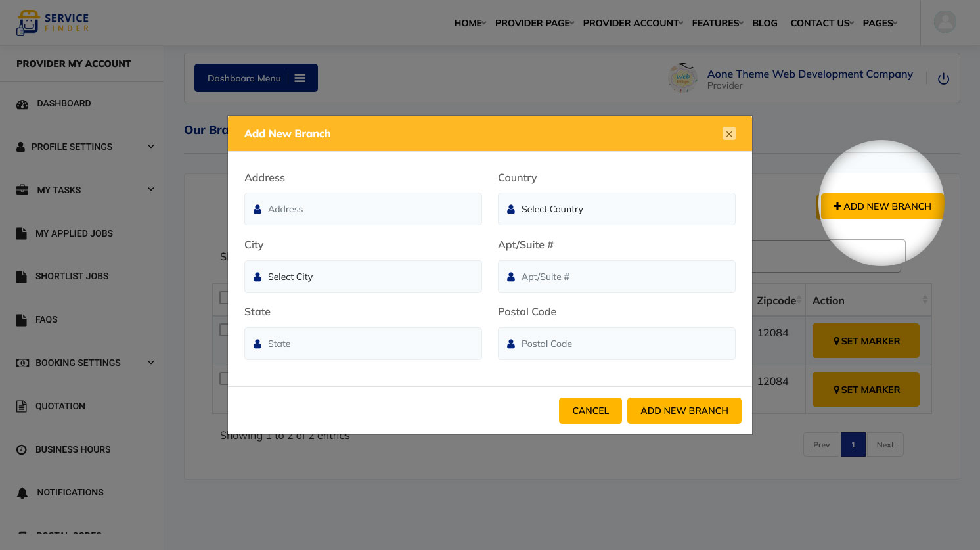
Task: Open the user avatar icon in header
Action: [945, 22]
